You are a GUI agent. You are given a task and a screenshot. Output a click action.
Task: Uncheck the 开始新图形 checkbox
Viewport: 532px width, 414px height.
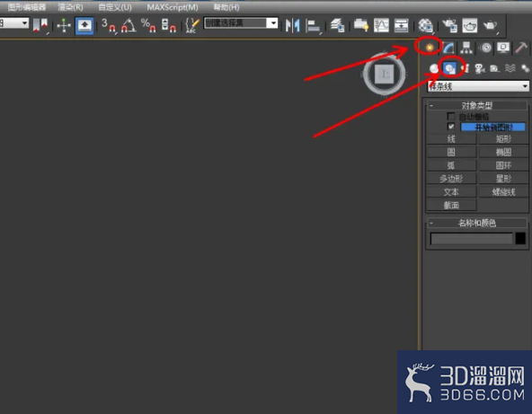[x=451, y=127]
